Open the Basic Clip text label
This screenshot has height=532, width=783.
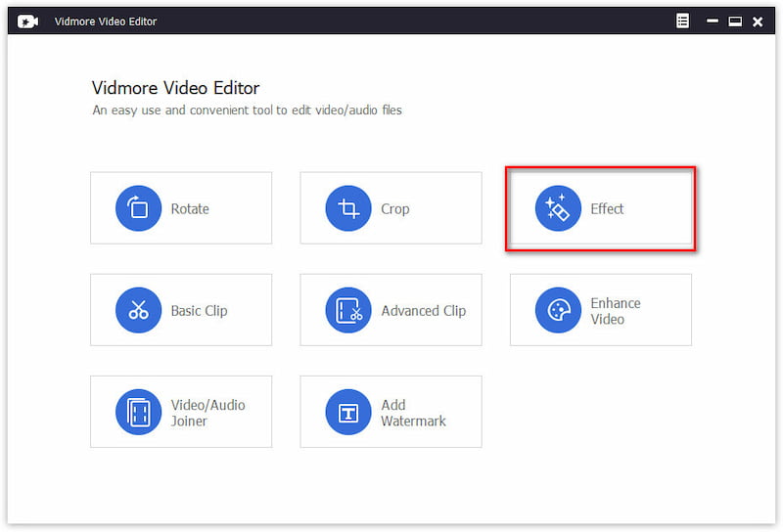click(x=199, y=310)
